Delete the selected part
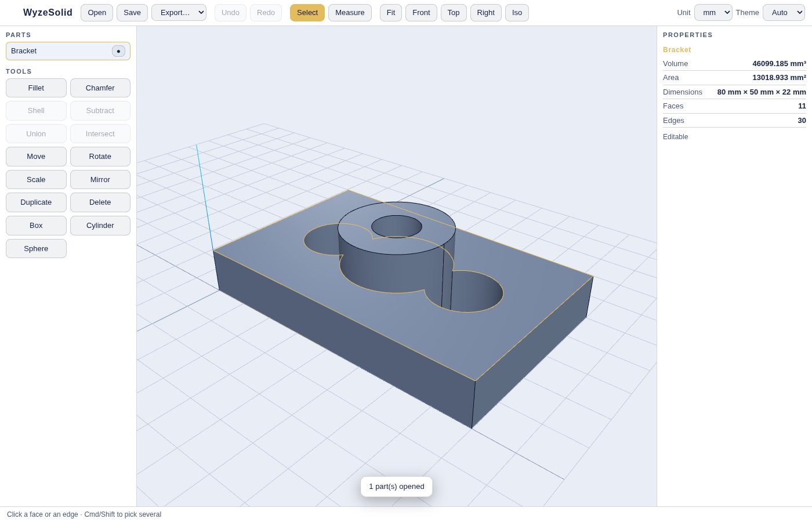 point(100,202)
